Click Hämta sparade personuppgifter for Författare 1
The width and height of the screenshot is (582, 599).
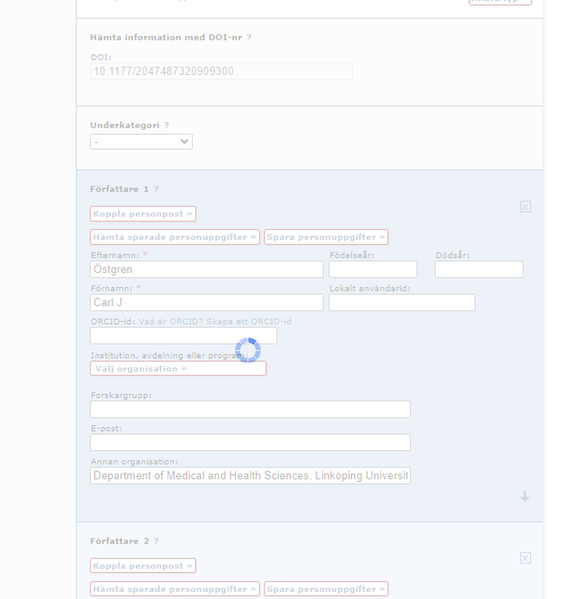point(175,237)
